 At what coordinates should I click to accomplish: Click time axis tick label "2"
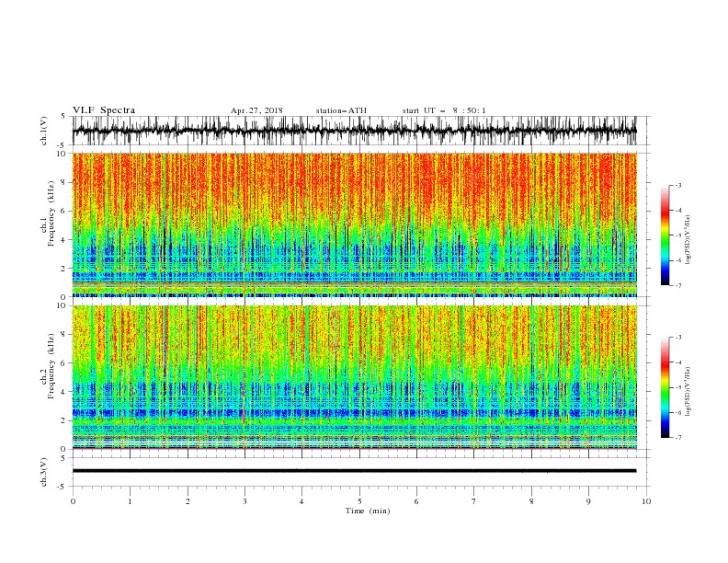[188, 501]
